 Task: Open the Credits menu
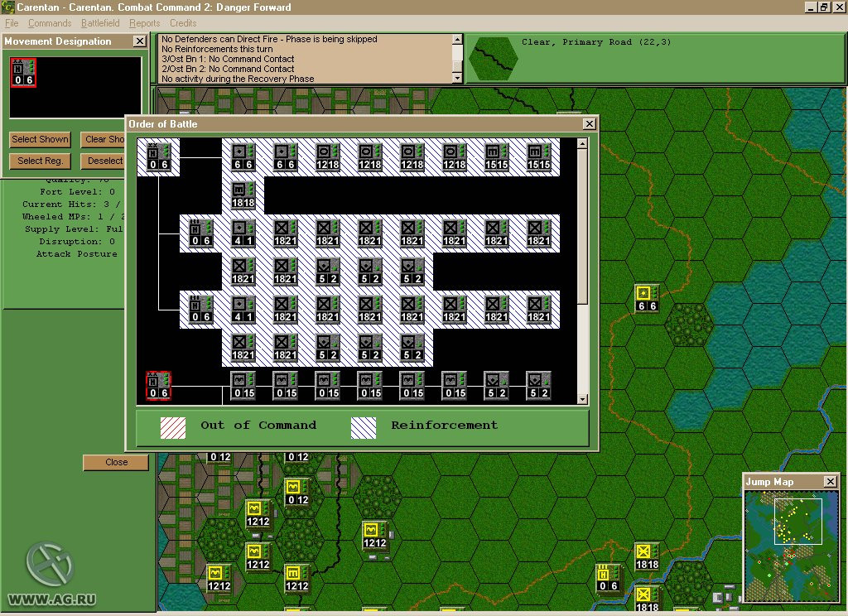tap(183, 23)
